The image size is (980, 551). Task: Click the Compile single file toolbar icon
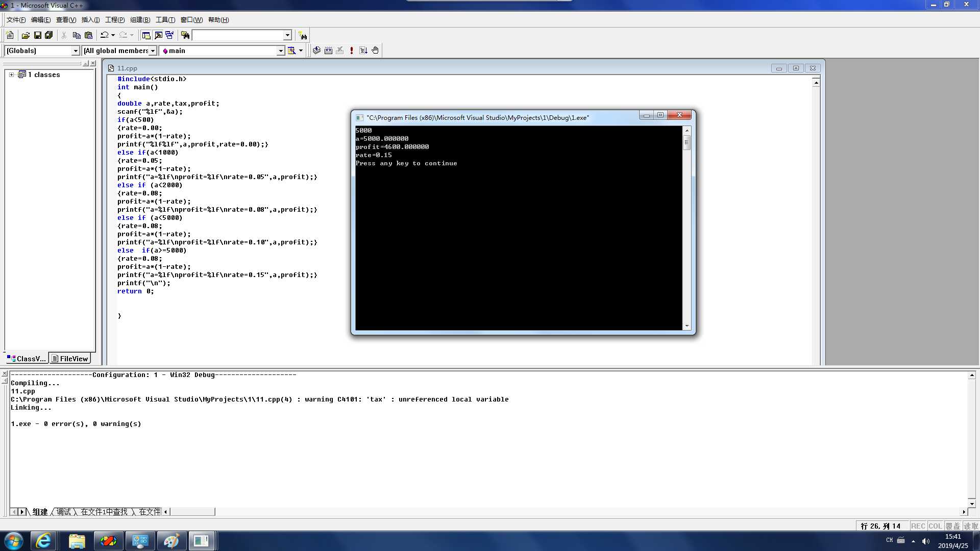[317, 50]
